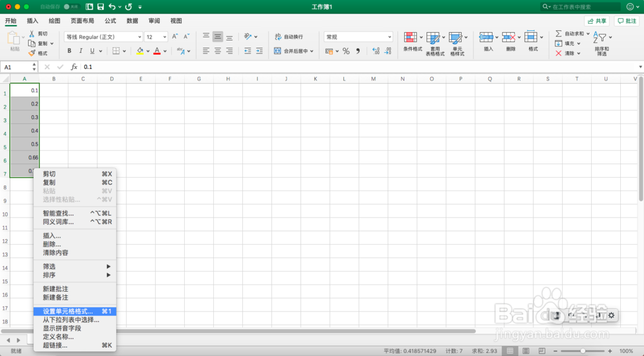Apply fill color bucket icon
The image size is (644, 356).
coord(140,51)
